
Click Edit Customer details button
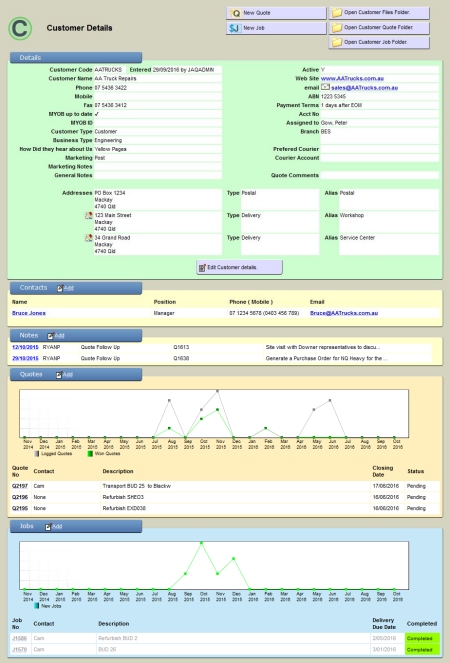[x=239, y=267]
